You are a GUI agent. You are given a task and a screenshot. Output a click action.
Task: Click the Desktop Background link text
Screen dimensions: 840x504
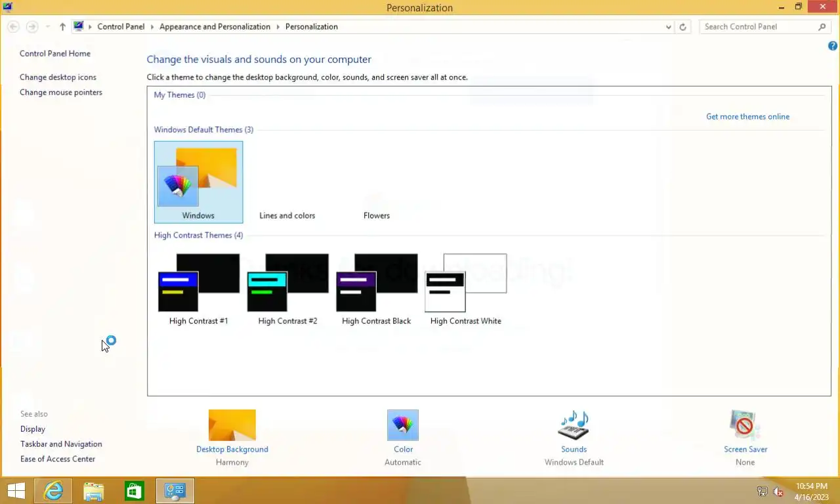click(x=232, y=450)
